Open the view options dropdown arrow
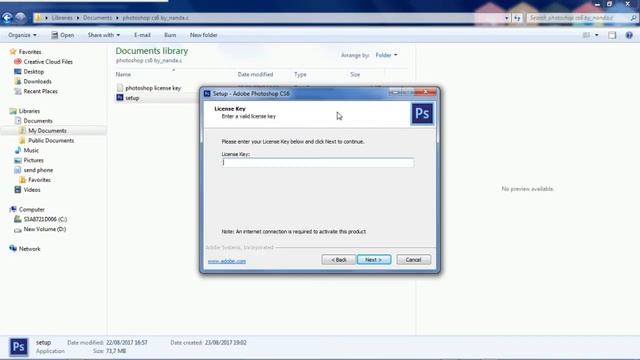The image size is (640, 360). (597, 35)
